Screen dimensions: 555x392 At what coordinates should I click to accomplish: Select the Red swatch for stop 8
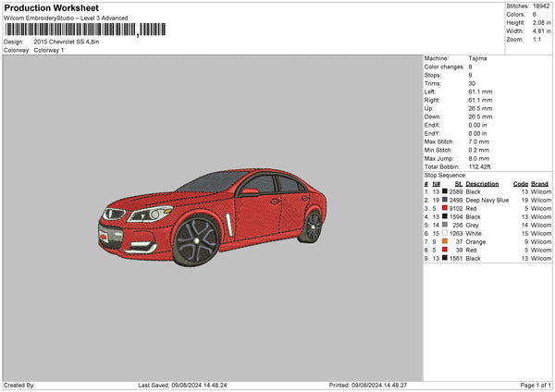(445, 250)
